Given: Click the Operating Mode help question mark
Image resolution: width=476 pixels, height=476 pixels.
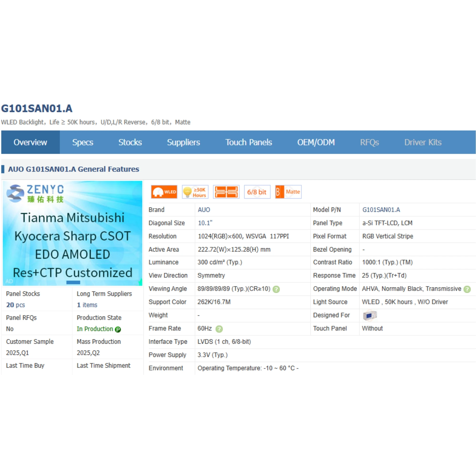Looking at the screenshot, I should point(467,289).
